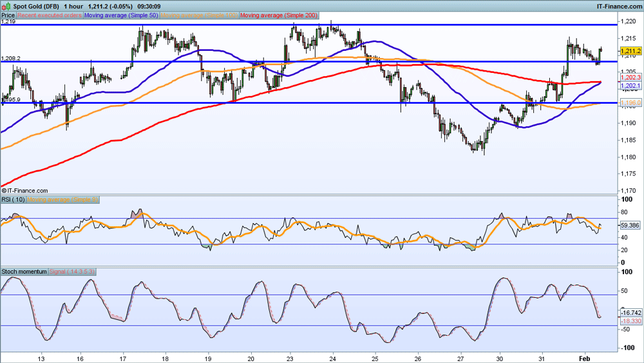The width and height of the screenshot is (644, 363).
Task: Click the 1,208.2 horizontal line label
Action: pos(11,59)
